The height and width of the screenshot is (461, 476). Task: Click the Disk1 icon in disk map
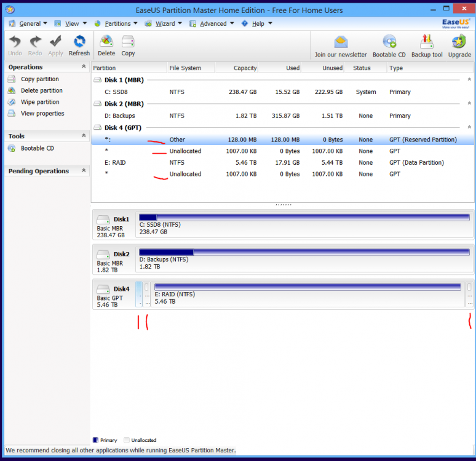[x=103, y=219]
